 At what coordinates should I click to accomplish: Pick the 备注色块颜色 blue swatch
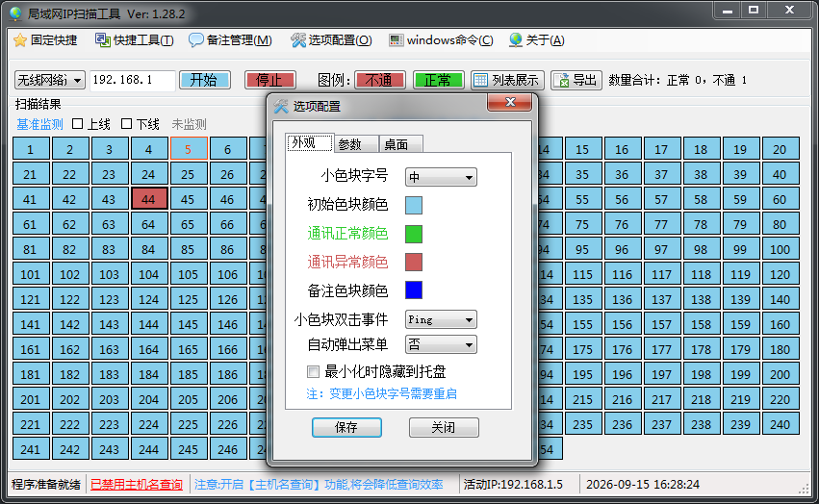[x=414, y=290]
